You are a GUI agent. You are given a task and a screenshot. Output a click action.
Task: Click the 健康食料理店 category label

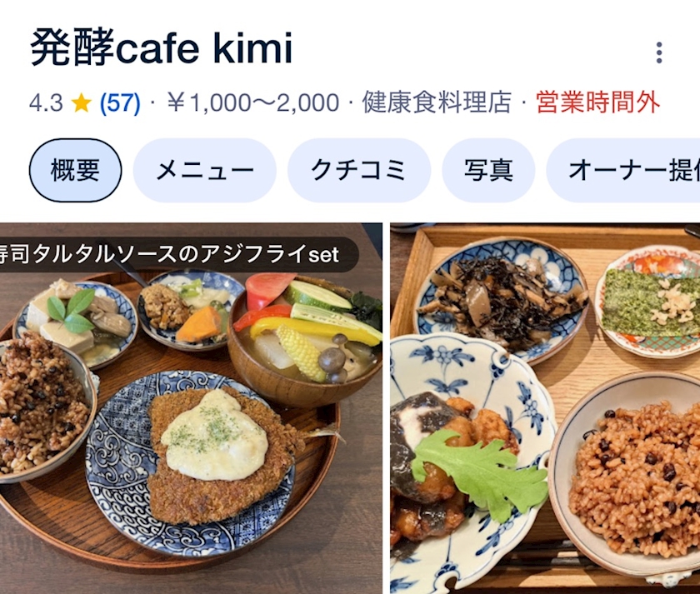tap(437, 102)
